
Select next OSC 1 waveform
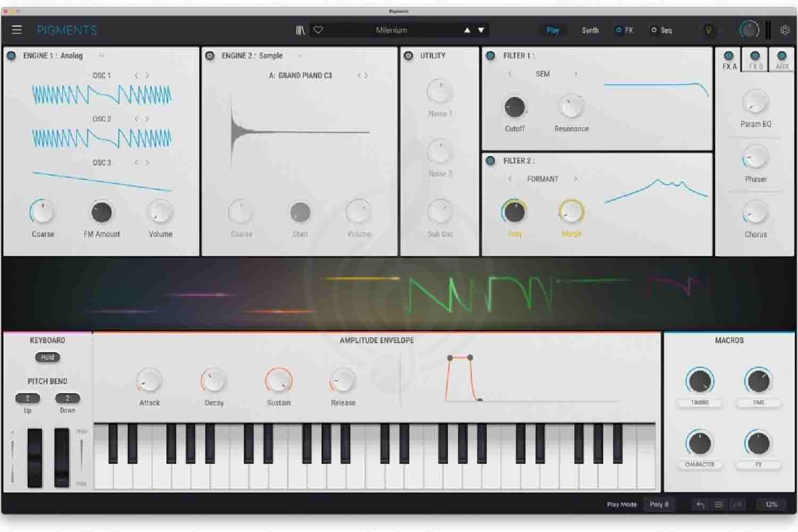147,76
